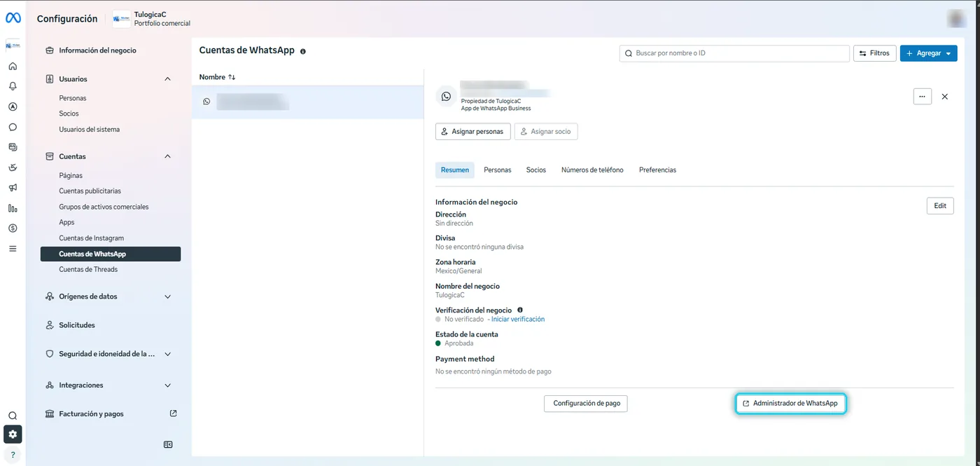This screenshot has height=466, width=980.
Task: Open the Agregar dropdown button
Action: (x=928, y=53)
